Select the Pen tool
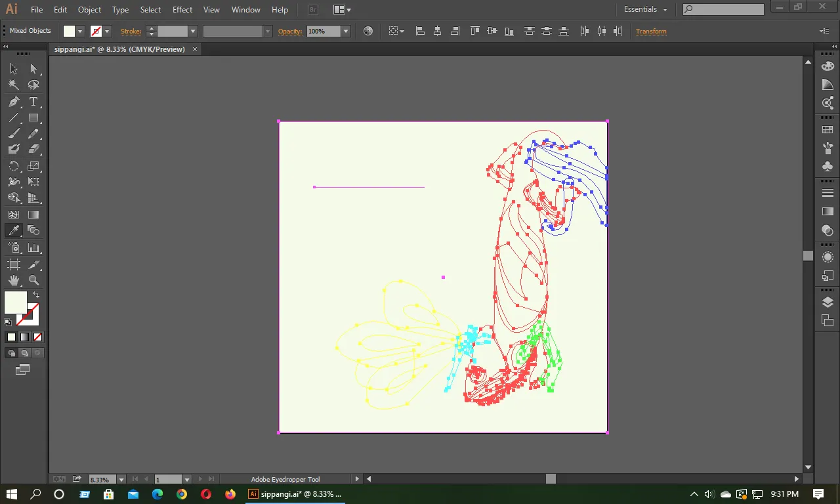The height and width of the screenshot is (504, 840). 14,102
